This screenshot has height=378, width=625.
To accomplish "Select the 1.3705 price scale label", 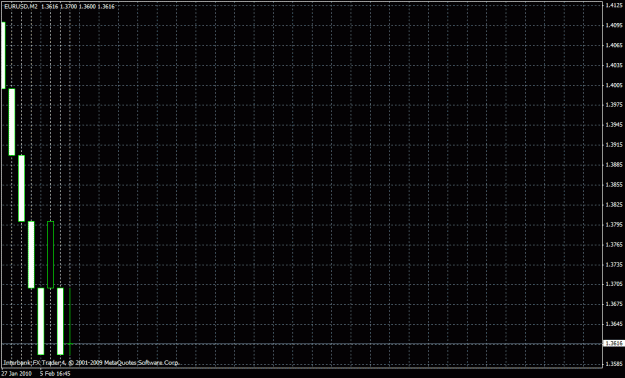I will 614,284.
